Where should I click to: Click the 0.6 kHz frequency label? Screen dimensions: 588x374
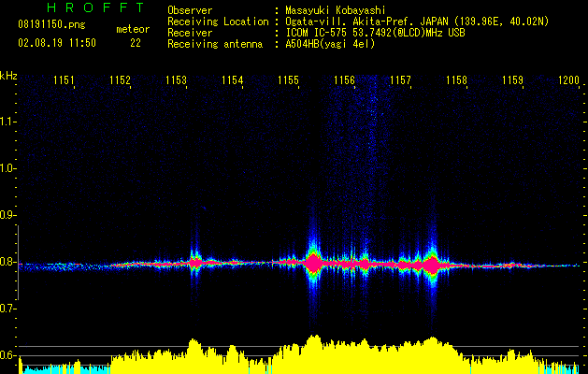(x=7, y=355)
